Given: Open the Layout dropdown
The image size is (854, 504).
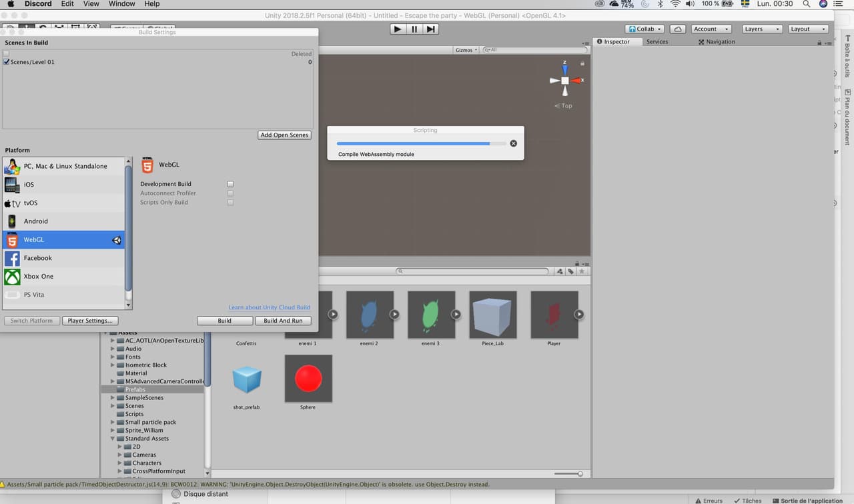Looking at the screenshot, I should (807, 29).
